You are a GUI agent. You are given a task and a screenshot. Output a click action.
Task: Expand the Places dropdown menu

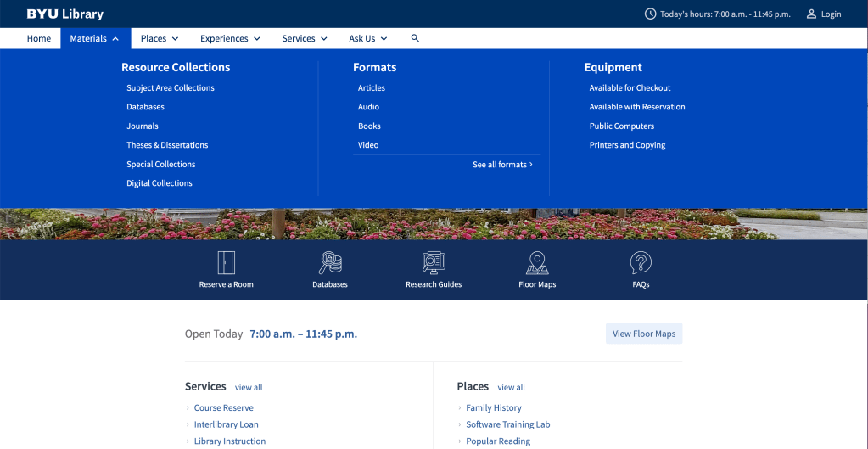(160, 38)
